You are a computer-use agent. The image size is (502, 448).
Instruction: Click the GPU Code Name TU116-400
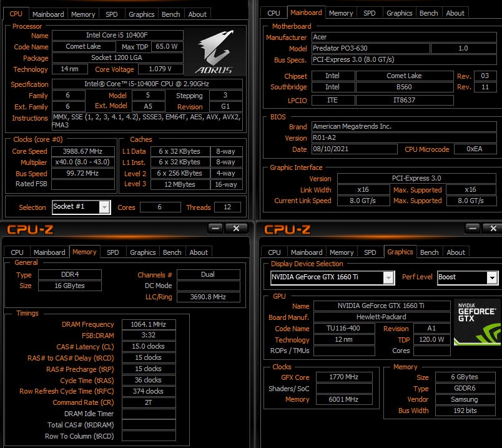[x=344, y=329]
